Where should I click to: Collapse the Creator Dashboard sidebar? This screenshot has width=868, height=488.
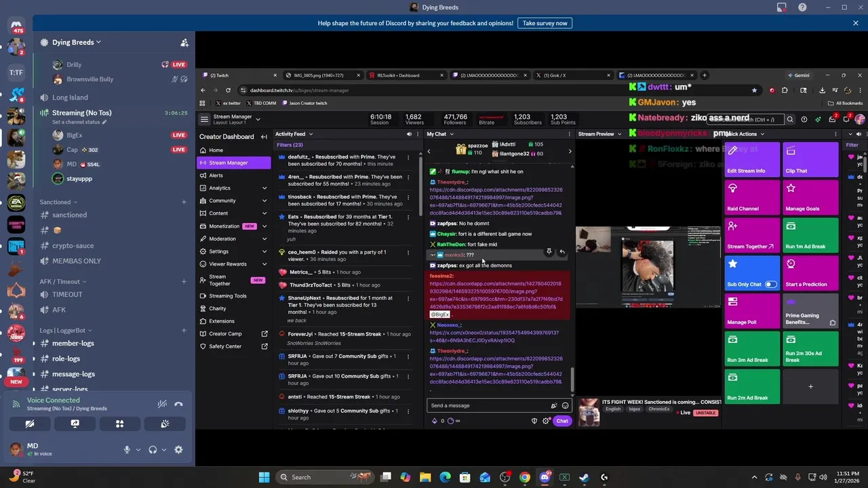pyautogui.click(x=264, y=137)
